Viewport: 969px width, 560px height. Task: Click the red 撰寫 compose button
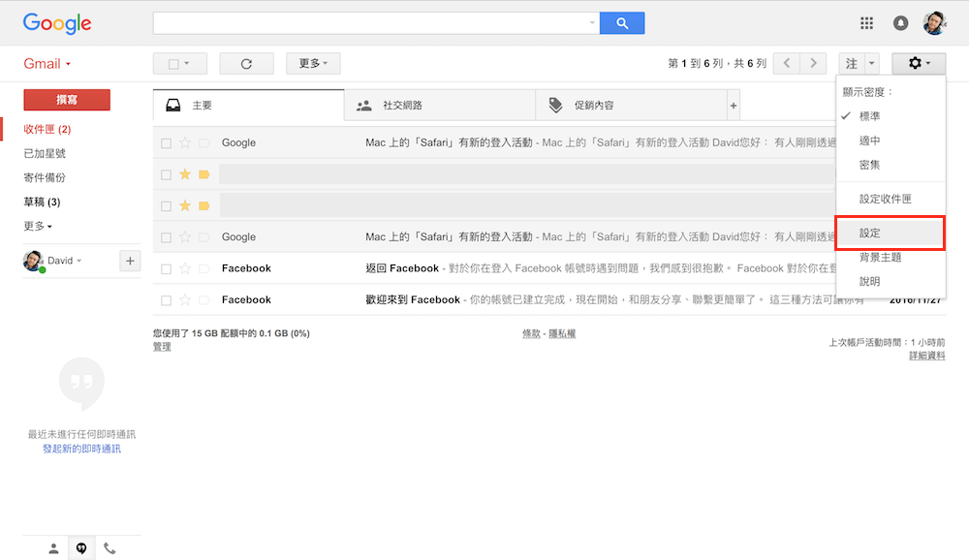coord(67,100)
